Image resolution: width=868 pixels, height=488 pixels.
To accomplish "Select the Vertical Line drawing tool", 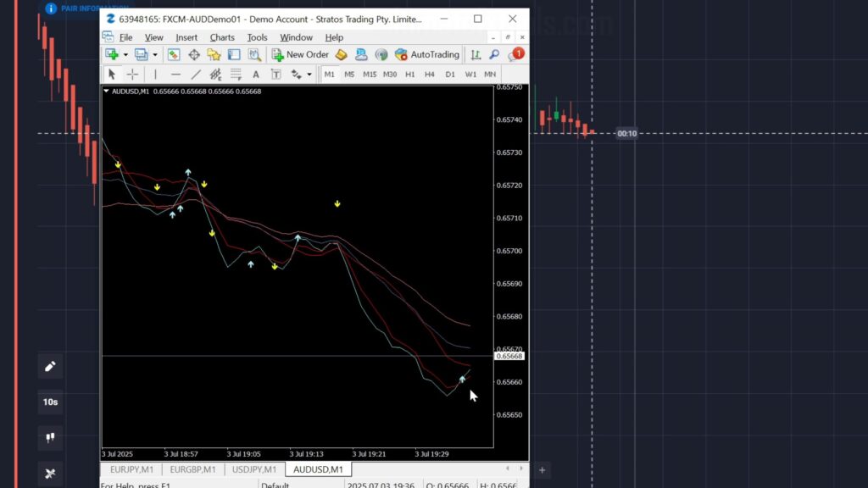I will [x=156, y=75].
